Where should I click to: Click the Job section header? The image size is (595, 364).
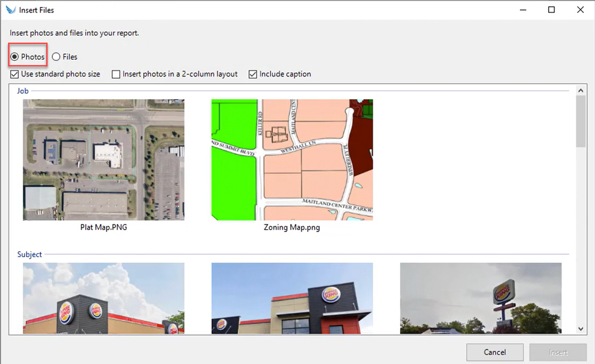point(23,91)
